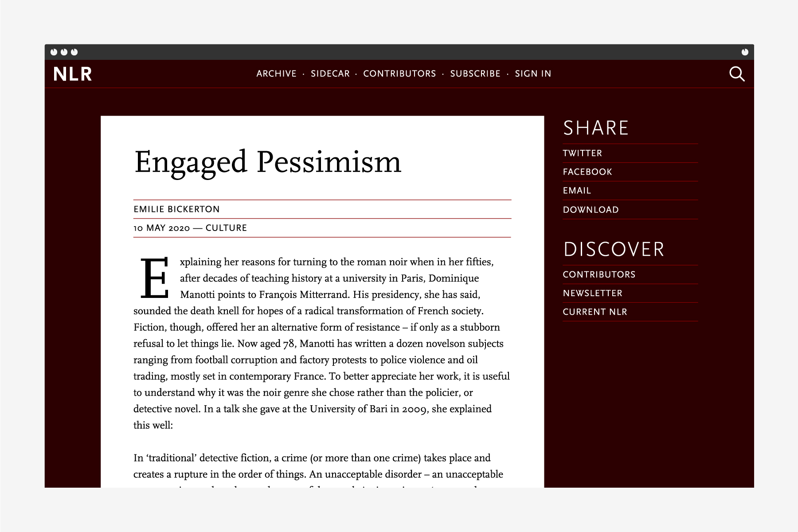Open Contributors under Discover
The width and height of the screenshot is (798, 532).
(599, 274)
